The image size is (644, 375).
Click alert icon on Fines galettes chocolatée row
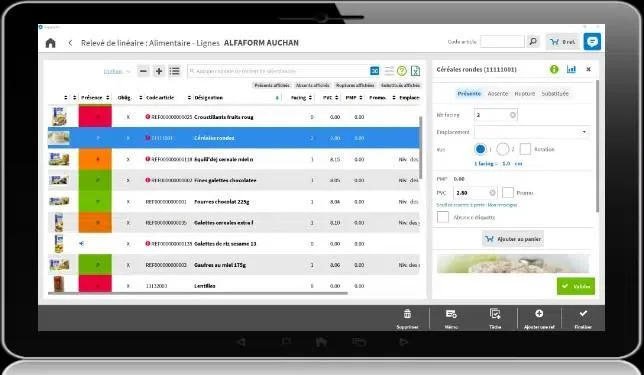click(x=148, y=180)
